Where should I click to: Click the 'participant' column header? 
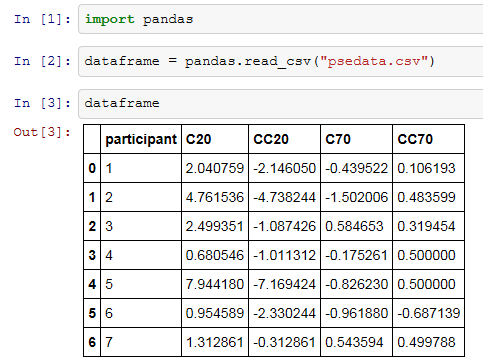click(x=141, y=139)
